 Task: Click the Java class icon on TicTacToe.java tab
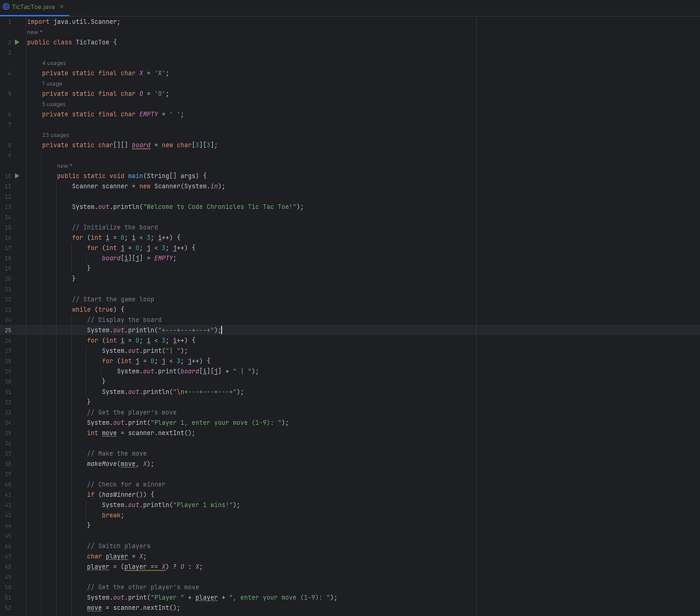6,7
